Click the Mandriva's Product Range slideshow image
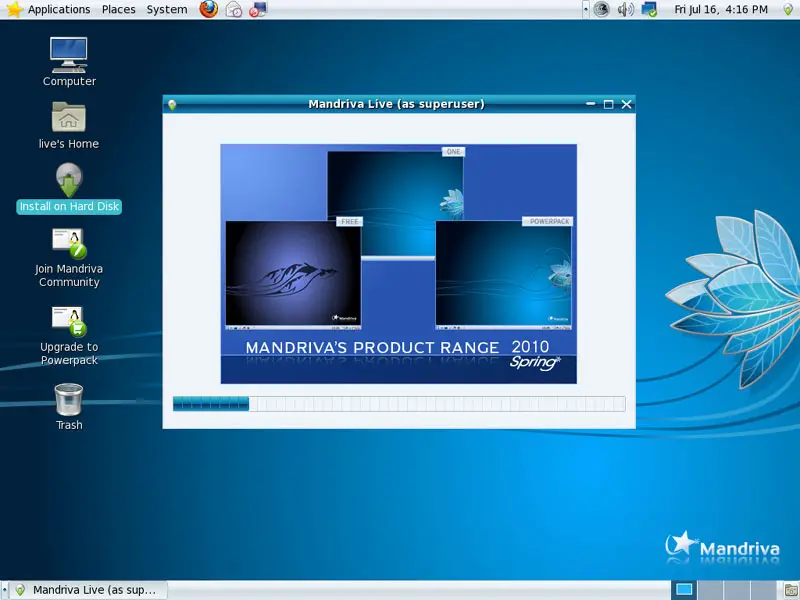 (398, 264)
